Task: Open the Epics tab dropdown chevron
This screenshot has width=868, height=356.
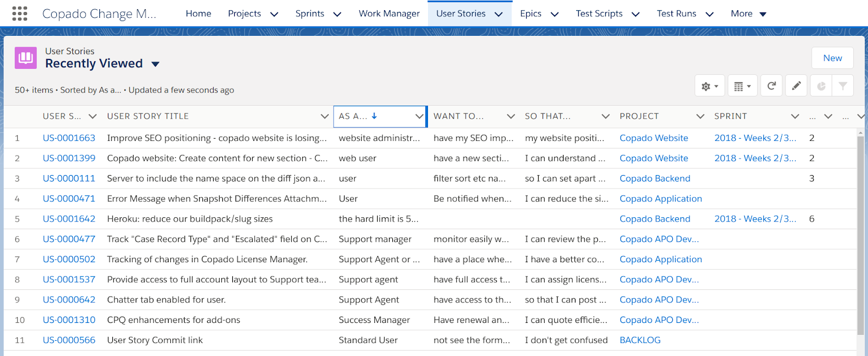Action: tap(554, 14)
